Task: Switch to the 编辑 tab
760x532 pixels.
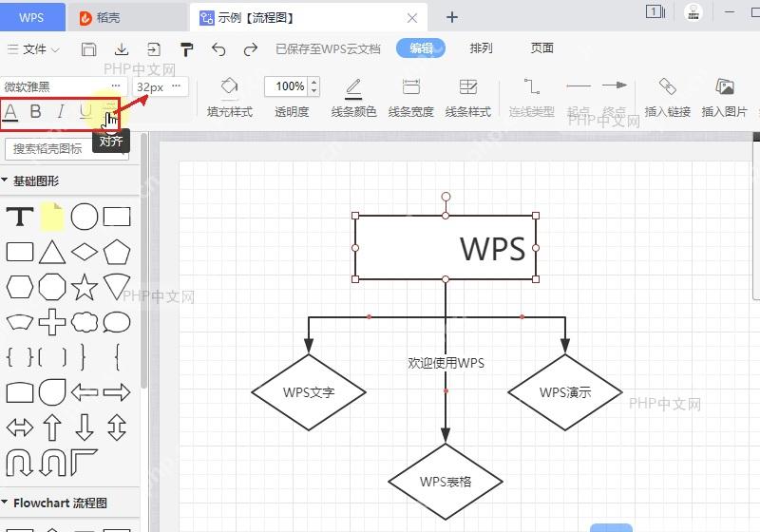Action: 421,47
